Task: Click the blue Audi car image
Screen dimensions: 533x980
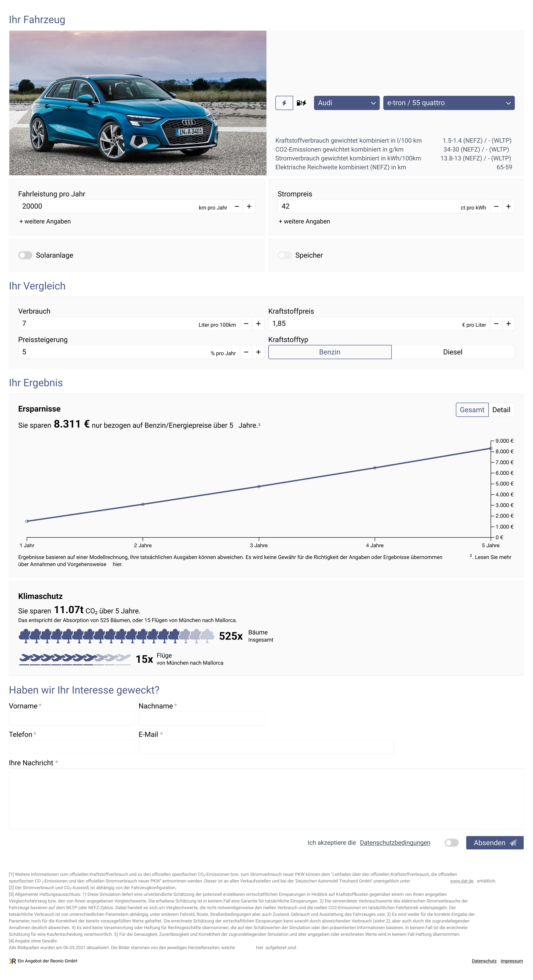Action: 138,103
